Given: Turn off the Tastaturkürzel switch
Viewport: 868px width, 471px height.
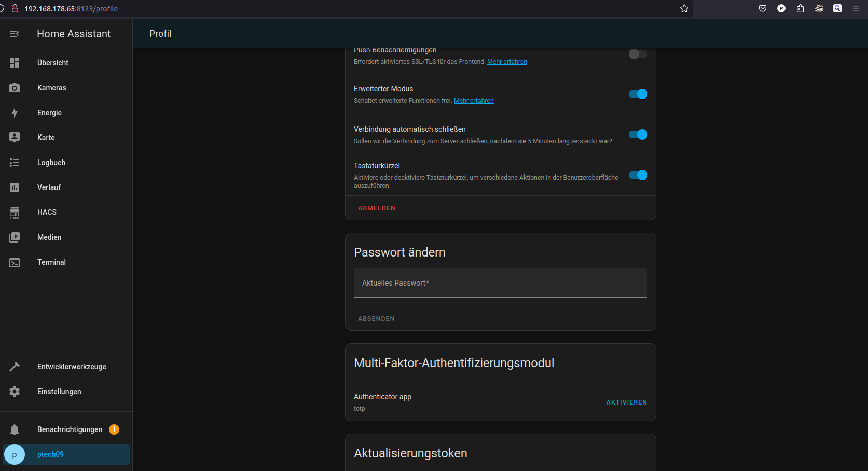Looking at the screenshot, I should [x=638, y=175].
